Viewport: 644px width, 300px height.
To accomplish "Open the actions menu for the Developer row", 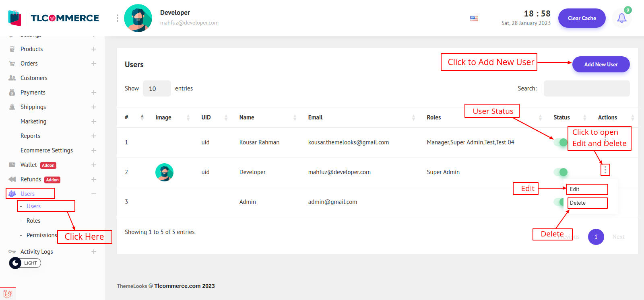I will (605, 170).
